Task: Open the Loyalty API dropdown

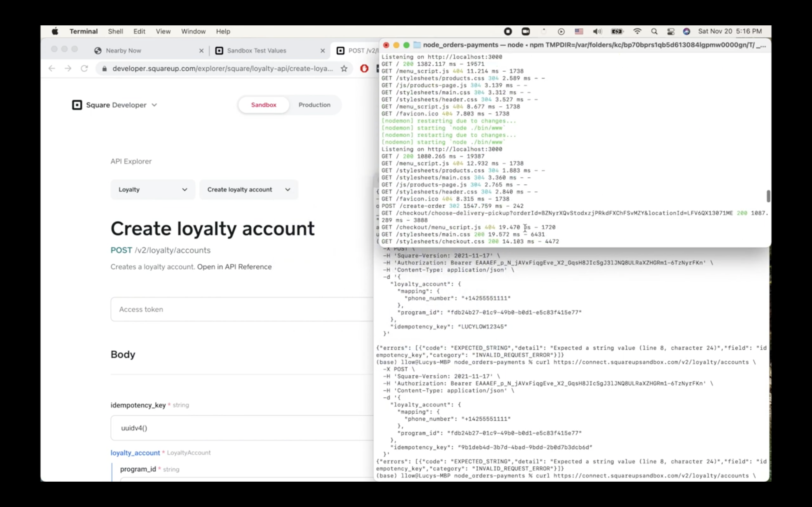Action: (153, 190)
